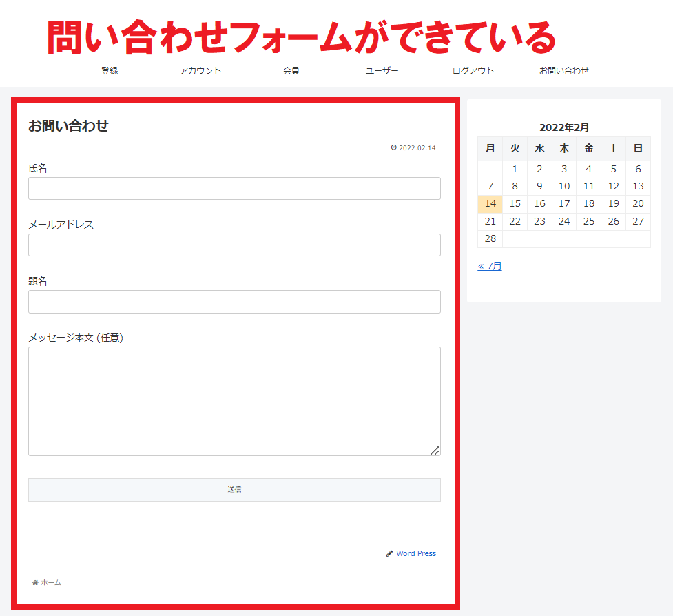Select the date text 2022.02.14
Viewport: 673px width, 616px height.
click(x=417, y=147)
